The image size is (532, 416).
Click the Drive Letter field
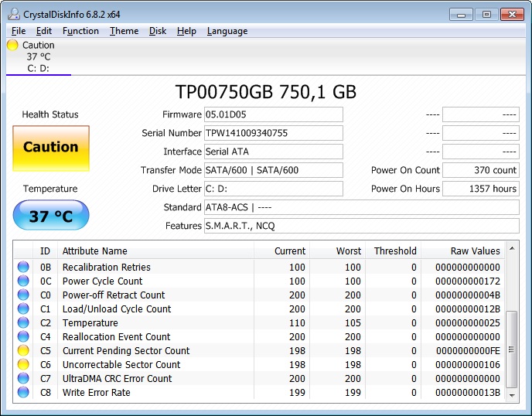tap(274, 189)
